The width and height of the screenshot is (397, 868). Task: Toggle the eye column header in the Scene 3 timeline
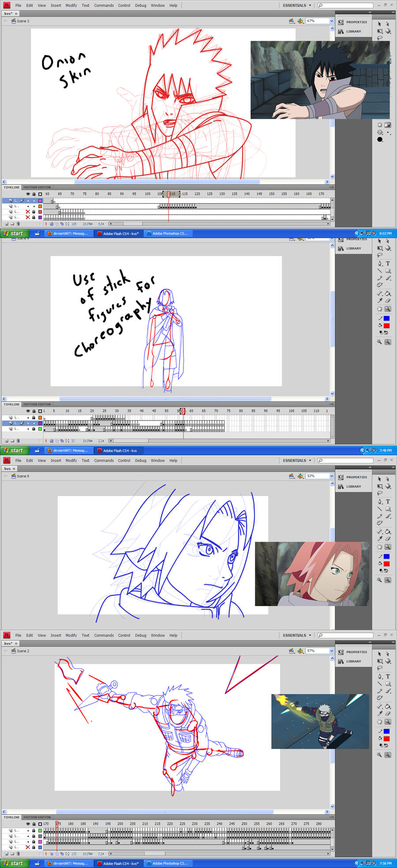[x=28, y=194]
